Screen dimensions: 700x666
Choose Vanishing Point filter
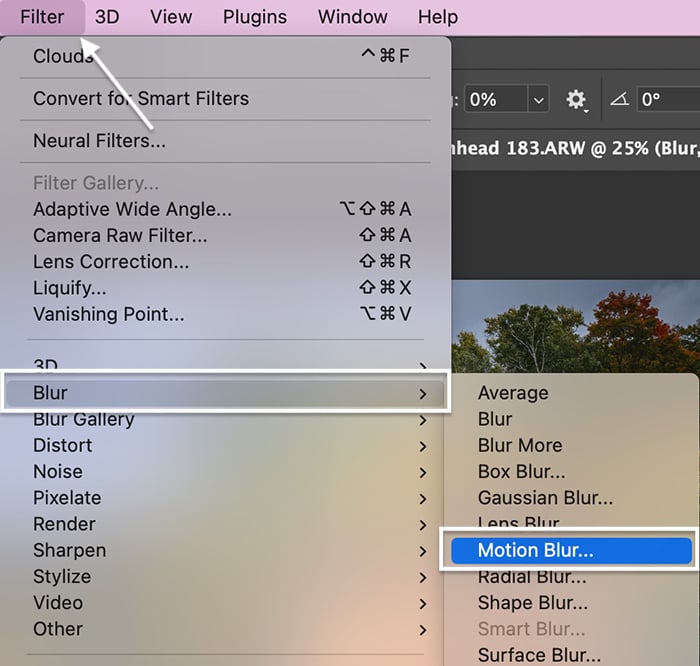click(225, 314)
